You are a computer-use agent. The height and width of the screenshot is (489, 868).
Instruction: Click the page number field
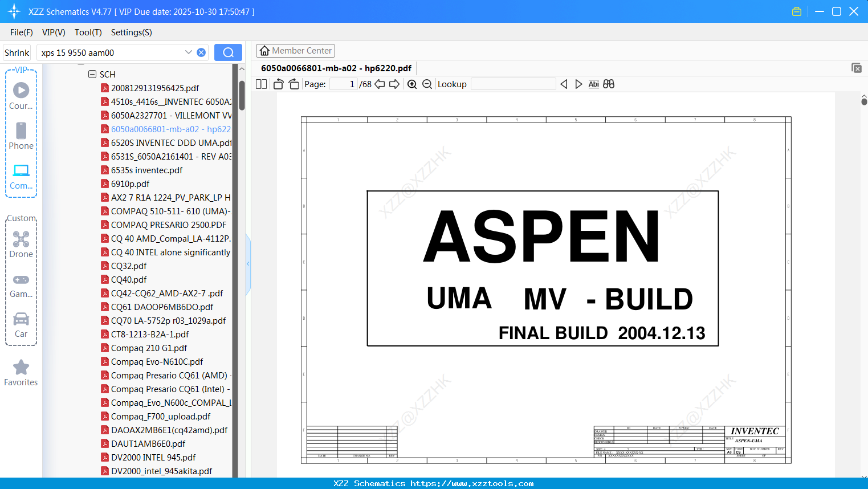pos(344,84)
